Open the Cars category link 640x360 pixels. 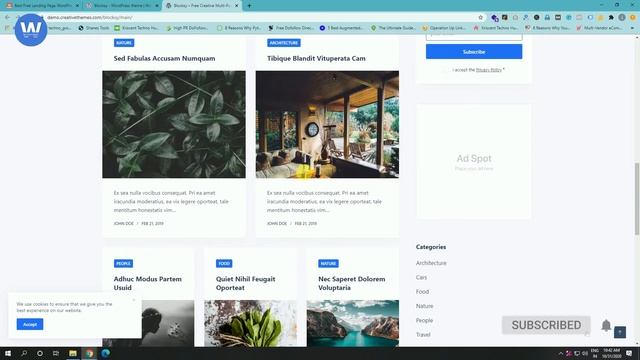421,277
